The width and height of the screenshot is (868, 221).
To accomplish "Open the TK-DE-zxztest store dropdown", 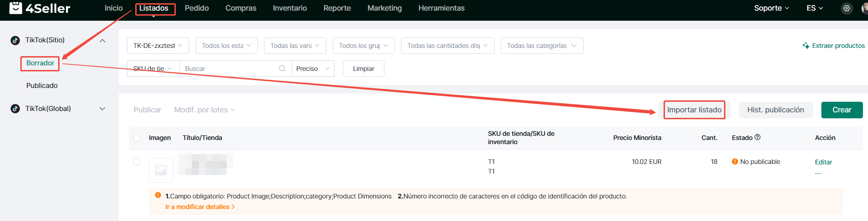I will click(158, 46).
